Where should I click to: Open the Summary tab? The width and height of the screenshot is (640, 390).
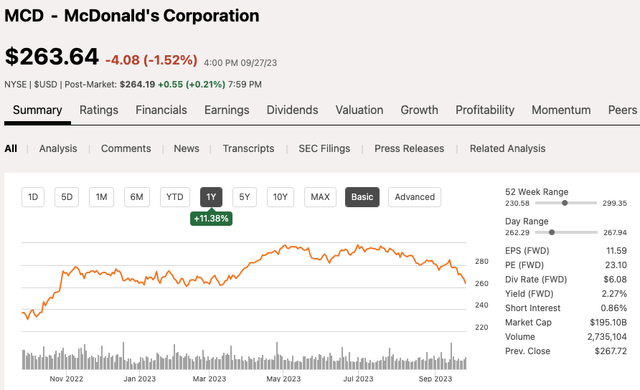[37, 110]
